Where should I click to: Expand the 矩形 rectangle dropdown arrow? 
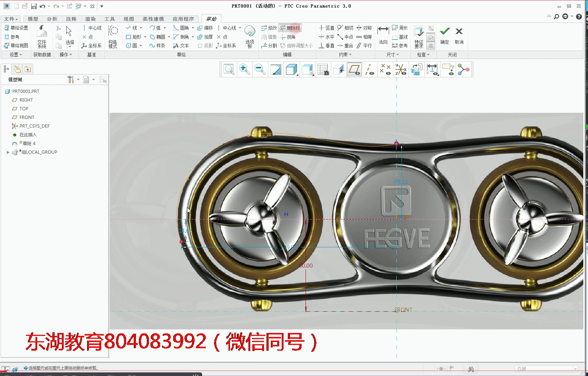[x=145, y=37]
